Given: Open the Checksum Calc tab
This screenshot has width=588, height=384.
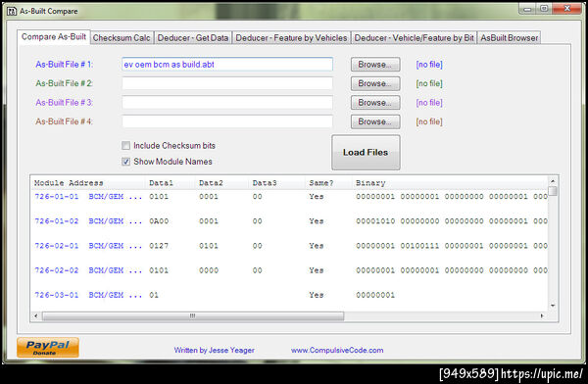Looking at the screenshot, I should point(122,38).
